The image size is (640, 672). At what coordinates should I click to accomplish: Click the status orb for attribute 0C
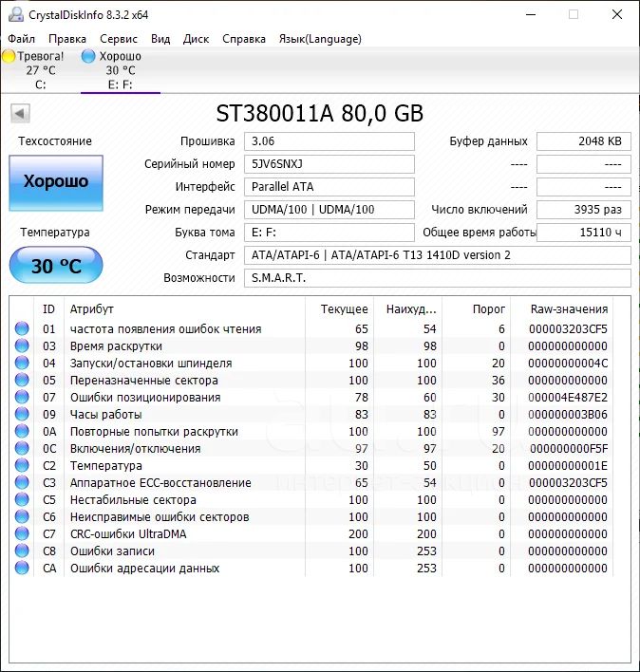pos(22,448)
